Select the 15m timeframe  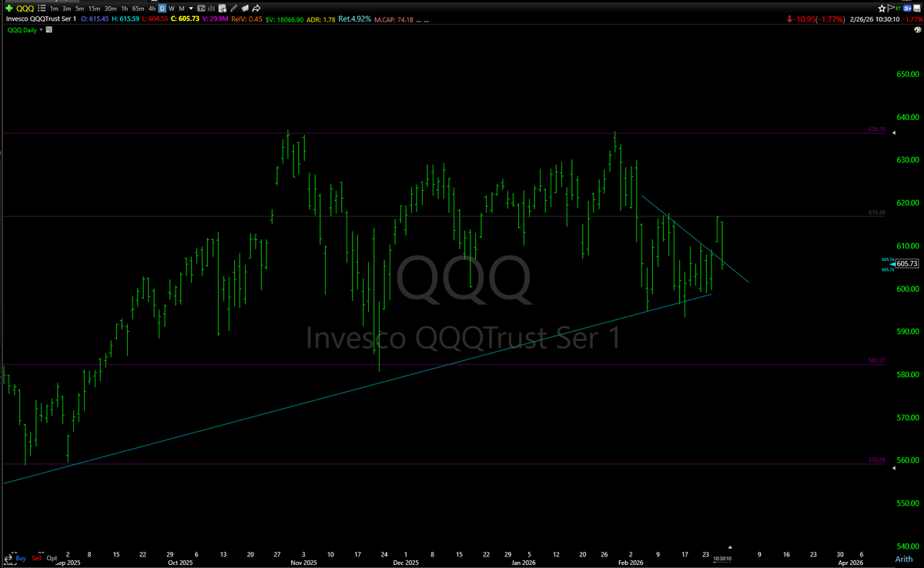click(94, 8)
